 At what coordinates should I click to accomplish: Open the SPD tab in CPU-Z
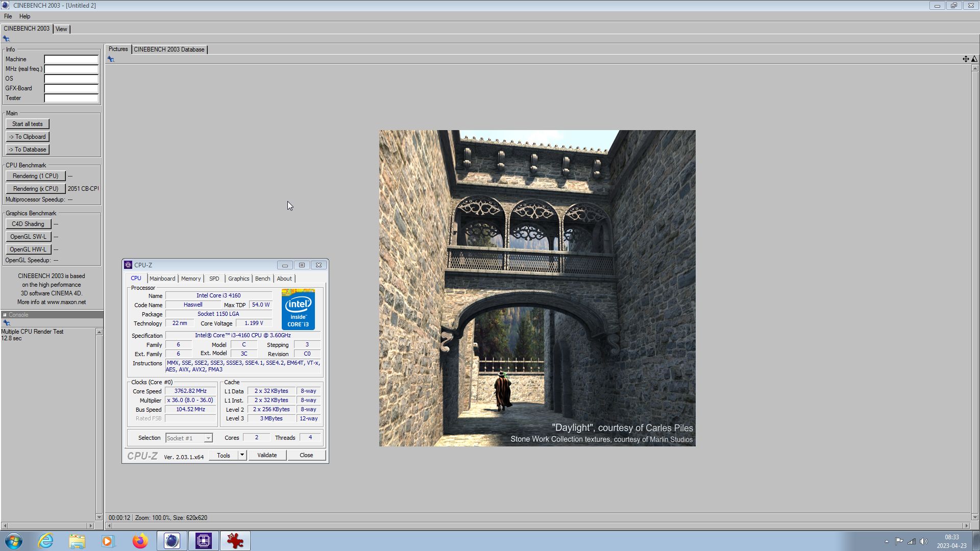214,279
